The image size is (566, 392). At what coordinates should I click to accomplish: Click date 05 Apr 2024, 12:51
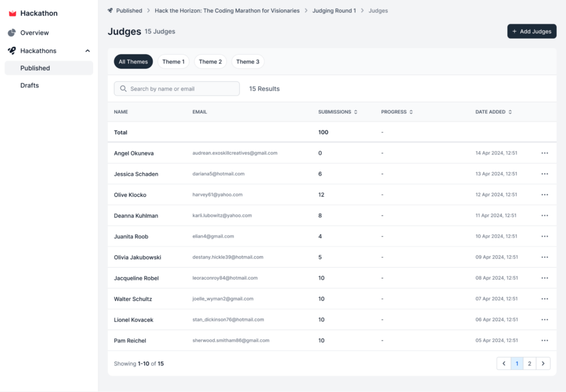tap(496, 341)
